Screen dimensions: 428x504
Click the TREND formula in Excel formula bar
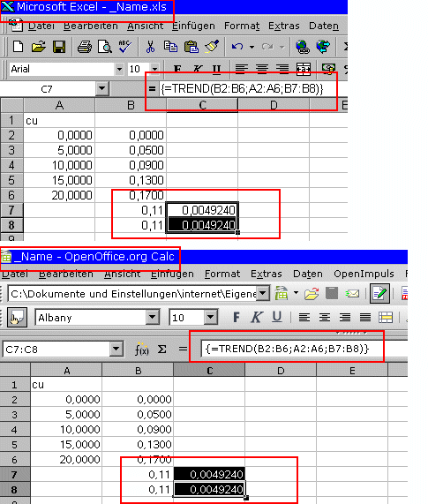point(242,89)
